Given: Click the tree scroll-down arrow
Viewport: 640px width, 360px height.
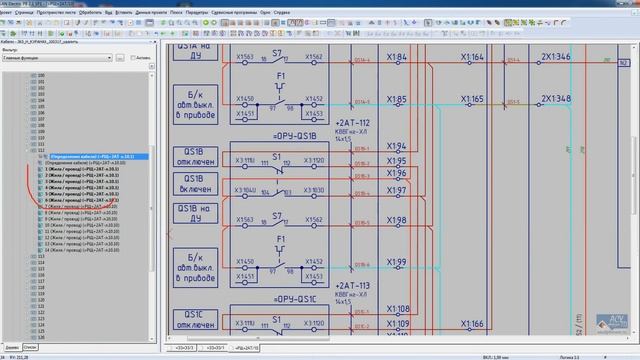Looking at the screenshot, I should pos(152,339).
